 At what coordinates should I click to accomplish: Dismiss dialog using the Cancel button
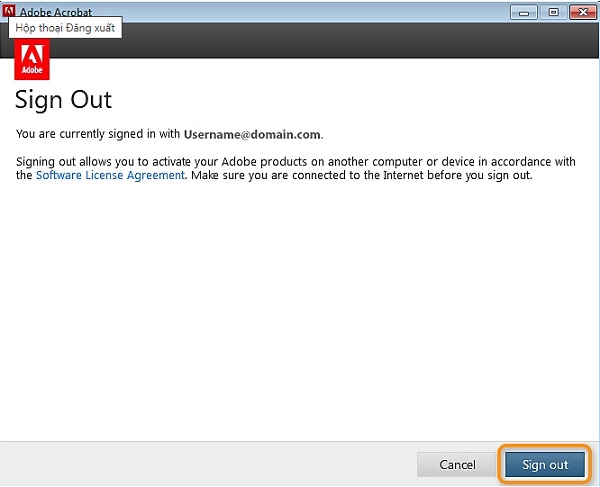point(457,464)
